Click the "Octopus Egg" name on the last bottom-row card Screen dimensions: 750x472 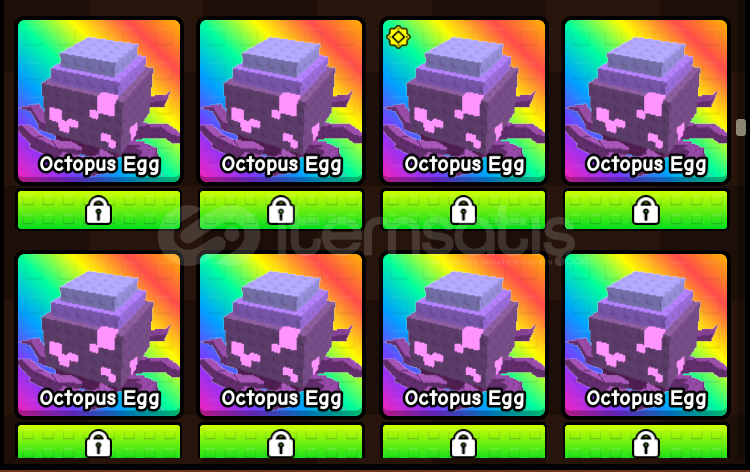646,399
